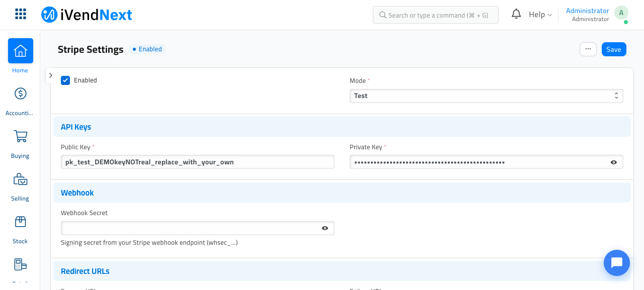Viewport: 644px width, 290px height.
Task: Click the iVendNext logo
Action: tap(87, 15)
